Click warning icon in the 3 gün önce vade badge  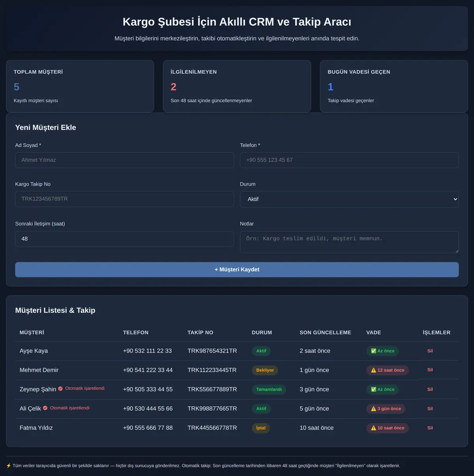[373, 409]
